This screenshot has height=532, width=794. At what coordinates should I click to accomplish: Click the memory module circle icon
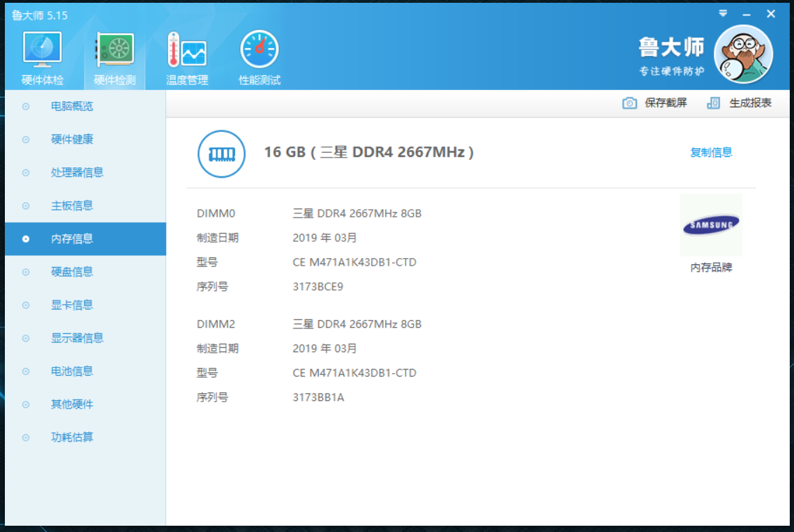[x=221, y=154]
